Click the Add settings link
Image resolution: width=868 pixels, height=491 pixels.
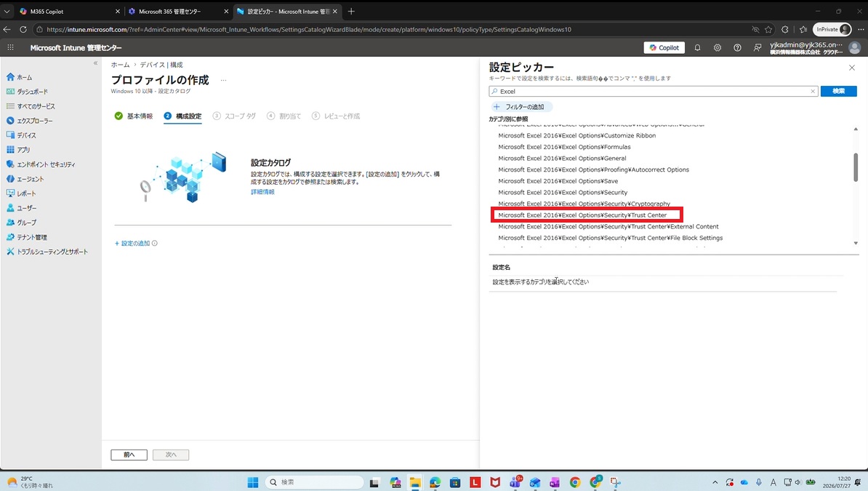pos(132,243)
